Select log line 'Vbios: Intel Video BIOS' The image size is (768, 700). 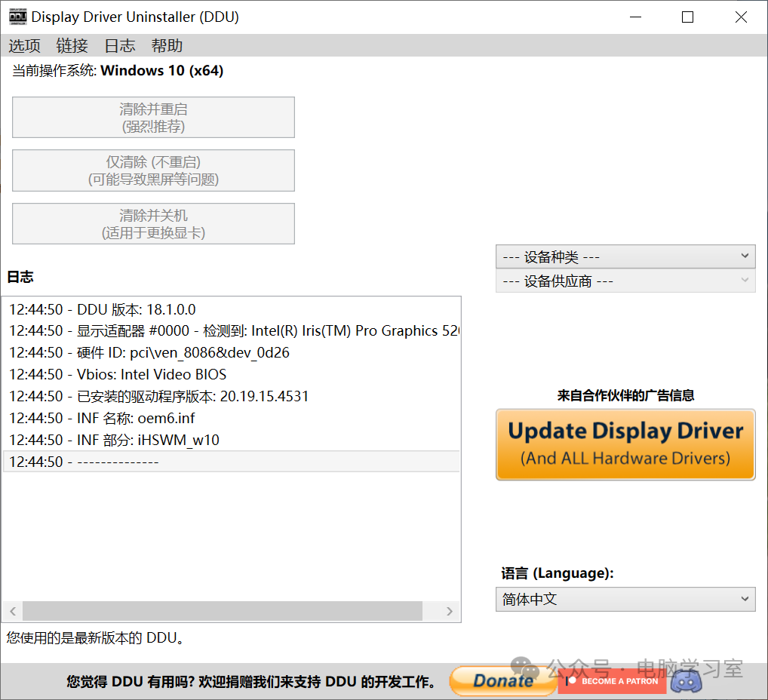pyautogui.click(x=231, y=375)
